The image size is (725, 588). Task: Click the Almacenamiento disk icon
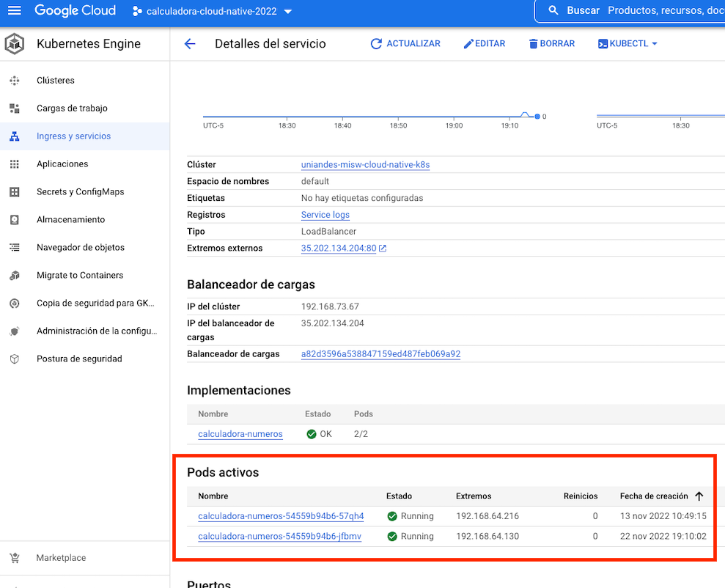[15, 219]
